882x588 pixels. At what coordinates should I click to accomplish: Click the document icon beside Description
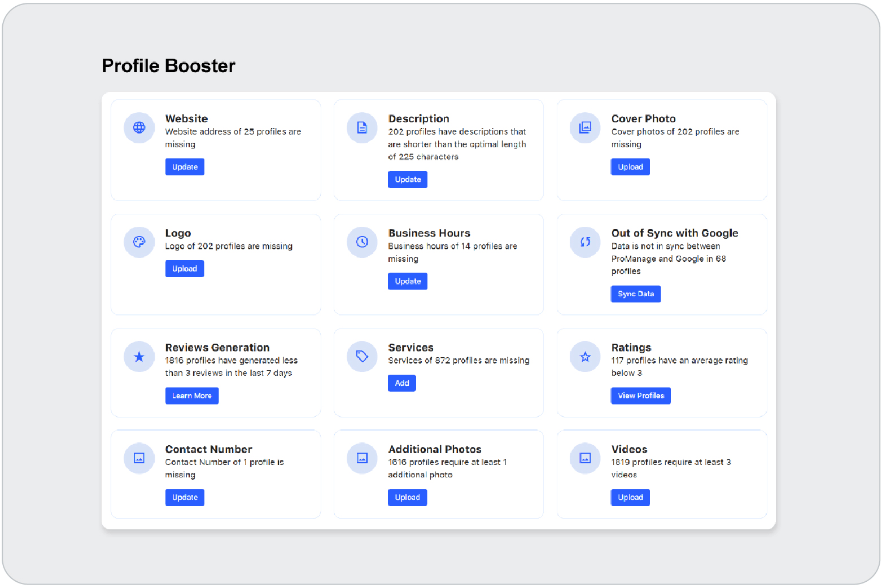362,128
